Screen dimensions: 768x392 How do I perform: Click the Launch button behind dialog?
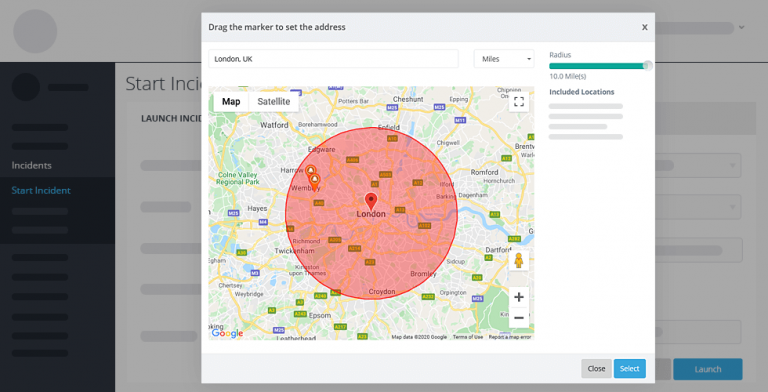pos(708,369)
